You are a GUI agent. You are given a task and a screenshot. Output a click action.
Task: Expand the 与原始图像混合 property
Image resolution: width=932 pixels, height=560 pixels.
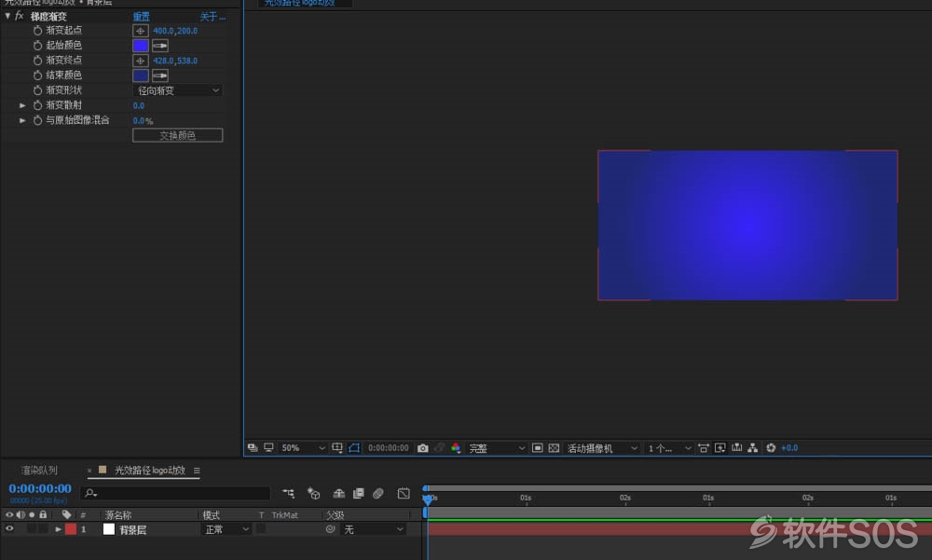click(22, 120)
